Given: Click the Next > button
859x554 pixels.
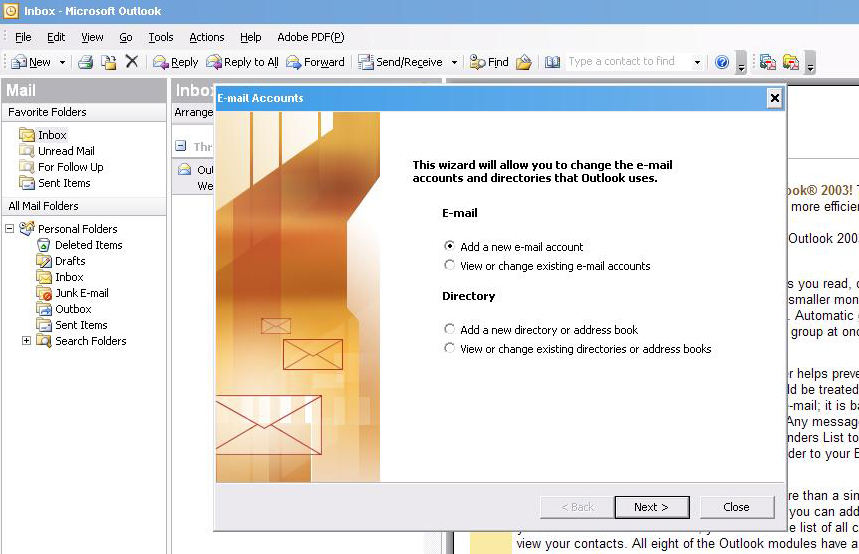Looking at the screenshot, I should pyautogui.click(x=652, y=507).
